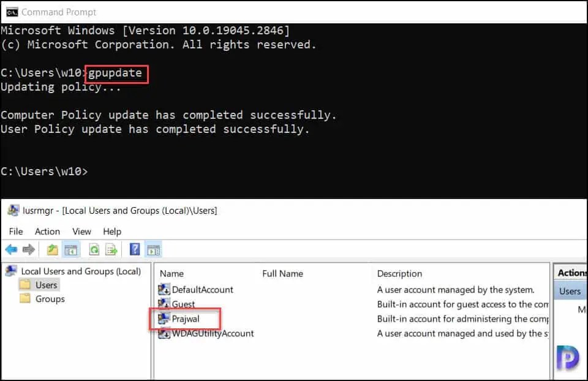Toggle the Show/Hide Console Tree icon
588x381 pixels.
tap(70, 249)
